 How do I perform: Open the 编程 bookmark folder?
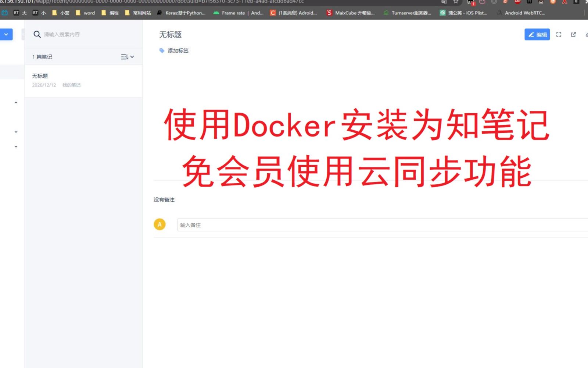[110, 13]
